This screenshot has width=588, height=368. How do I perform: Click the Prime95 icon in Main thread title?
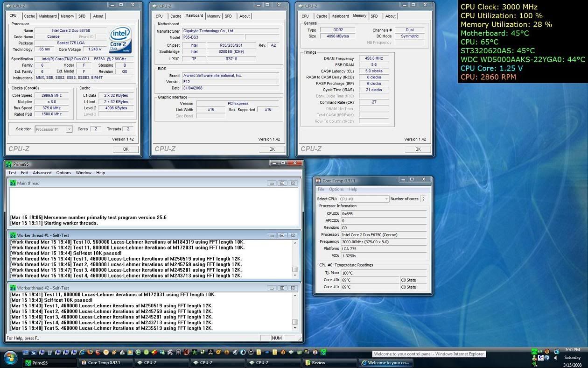(x=13, y=183)
